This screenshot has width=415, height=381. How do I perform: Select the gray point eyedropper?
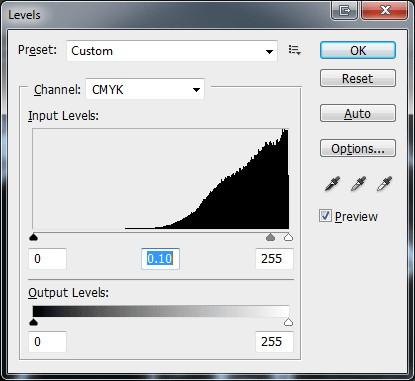point(358,184)
